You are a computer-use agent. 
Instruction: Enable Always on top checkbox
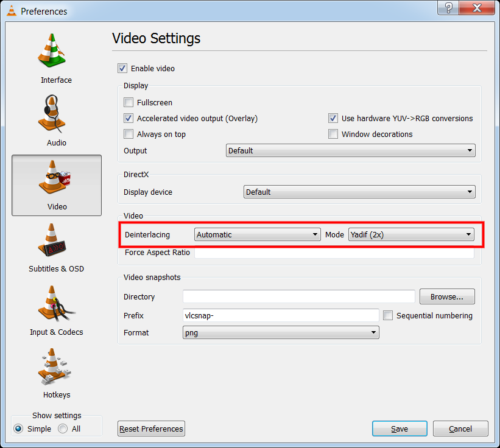pos(129,134)
